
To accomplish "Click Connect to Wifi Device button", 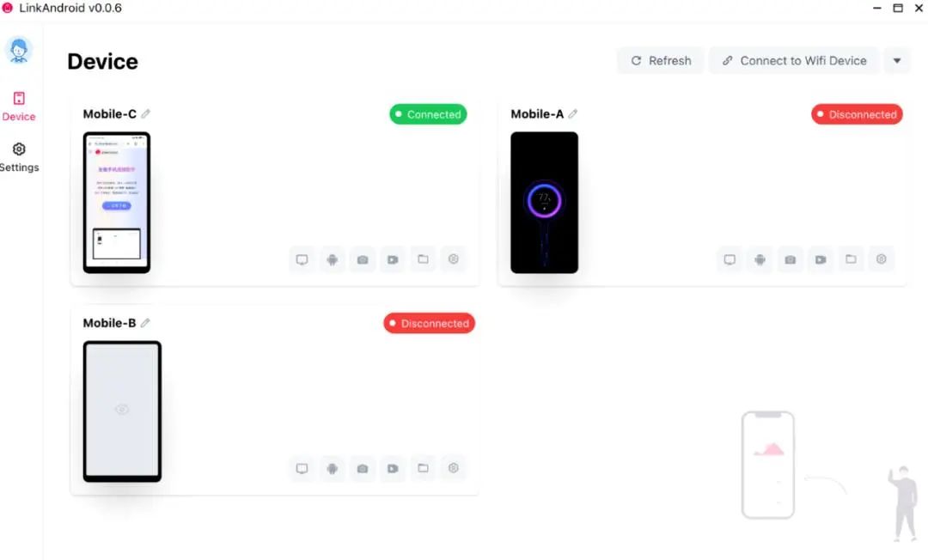I will [x=794, y=61].
